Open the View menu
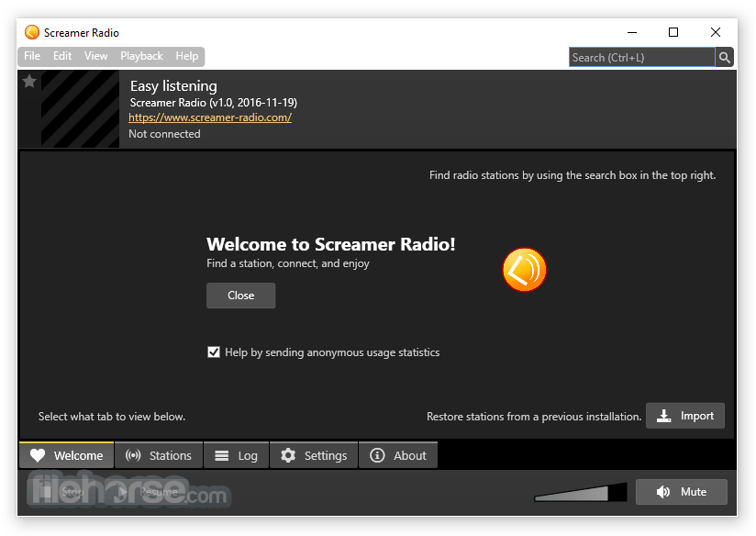Viewport: 756px width, 536px height. pos(96,56)
